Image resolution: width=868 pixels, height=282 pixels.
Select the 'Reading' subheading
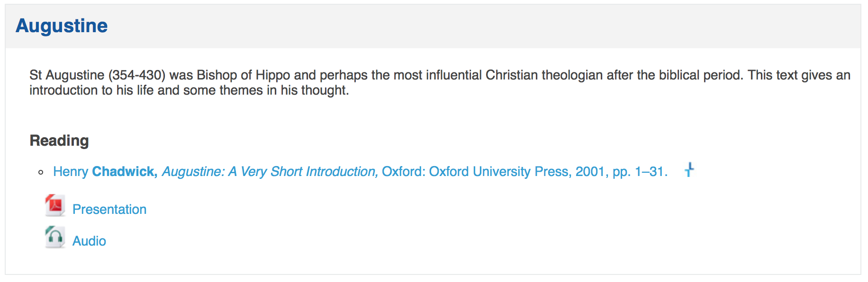[59, 141]
